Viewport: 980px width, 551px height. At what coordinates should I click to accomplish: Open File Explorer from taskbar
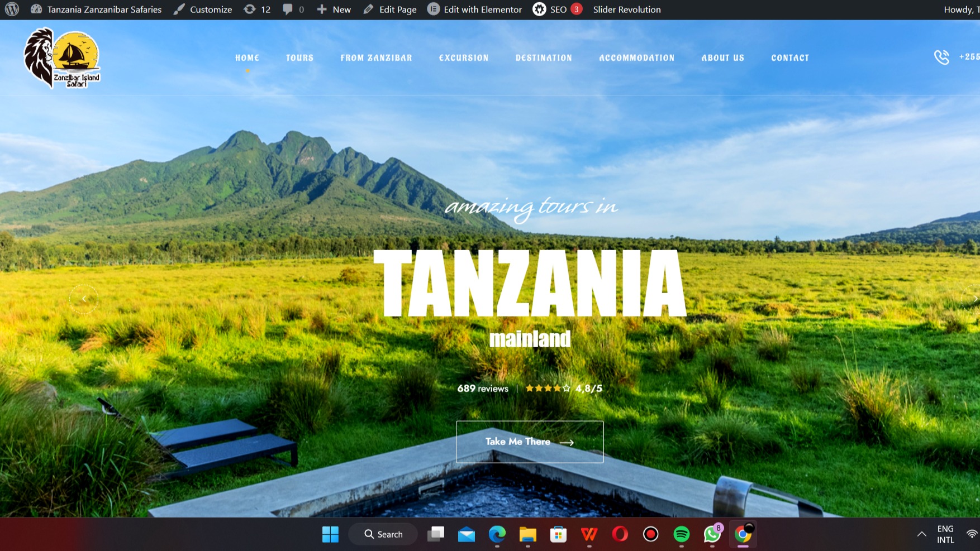pos(527,534)
